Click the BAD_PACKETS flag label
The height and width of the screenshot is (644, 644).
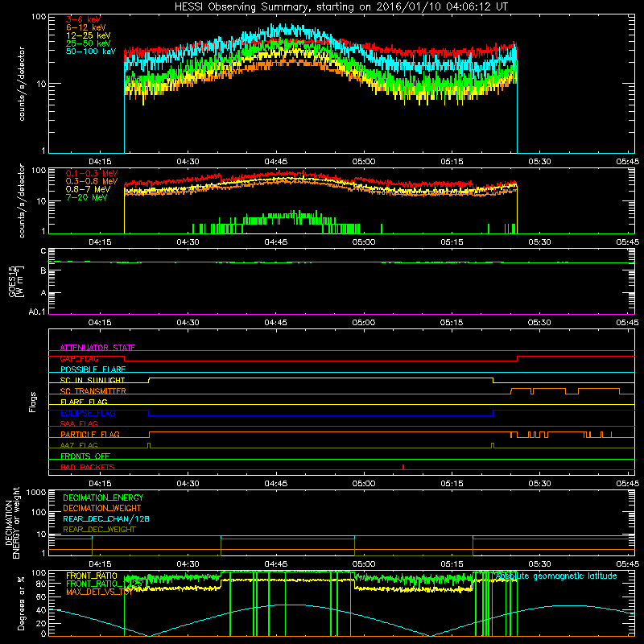88,467
